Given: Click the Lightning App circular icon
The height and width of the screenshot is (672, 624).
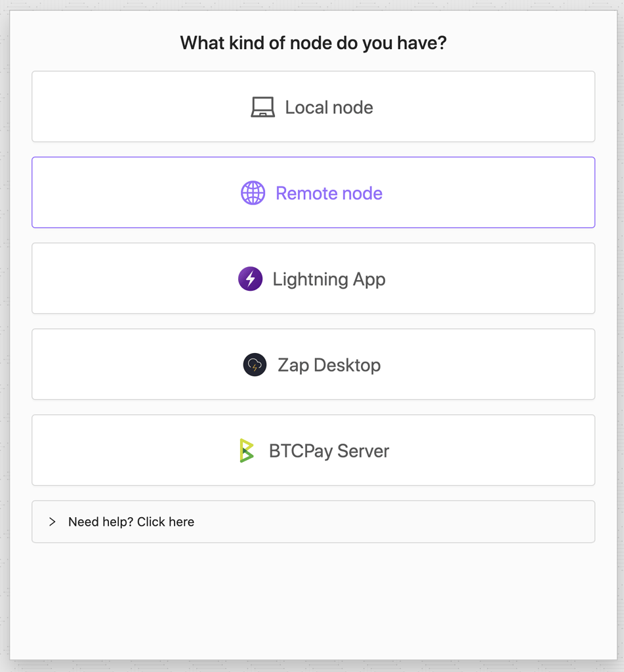Looking at the screenshot, I should 250,278.
